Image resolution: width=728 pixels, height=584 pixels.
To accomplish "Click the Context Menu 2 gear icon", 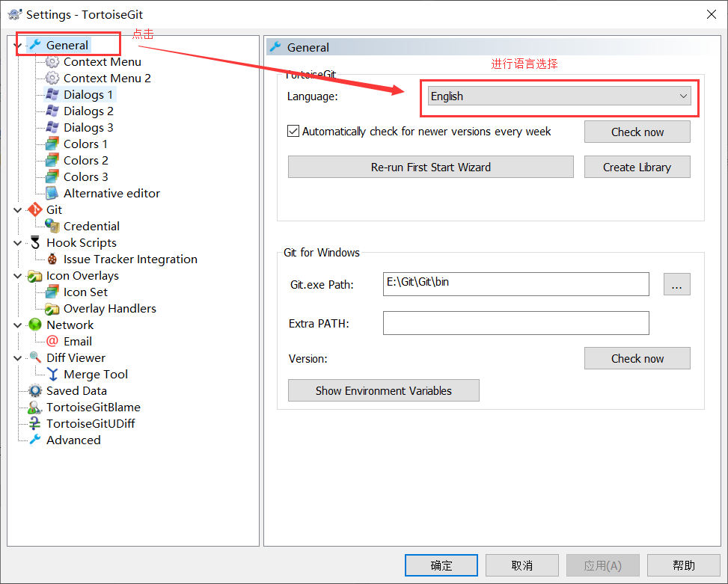I will coord(52,78).
